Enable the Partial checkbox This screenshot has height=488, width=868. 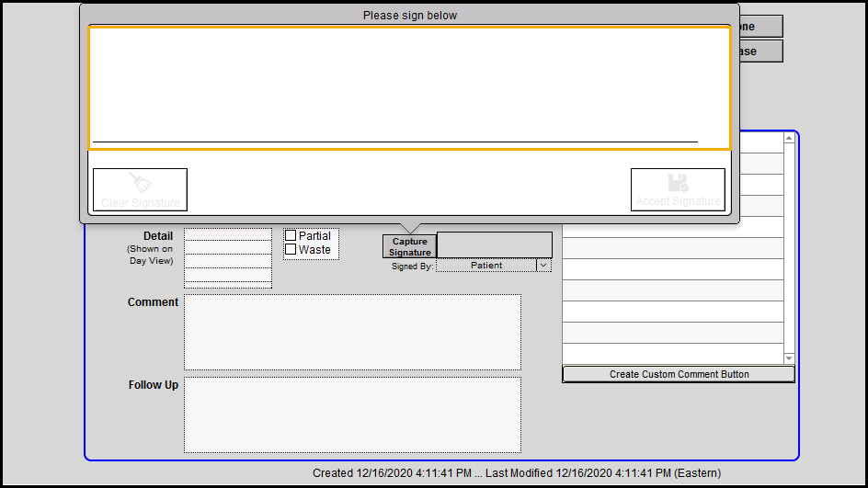pyautogui.click(x=291, y=236)
